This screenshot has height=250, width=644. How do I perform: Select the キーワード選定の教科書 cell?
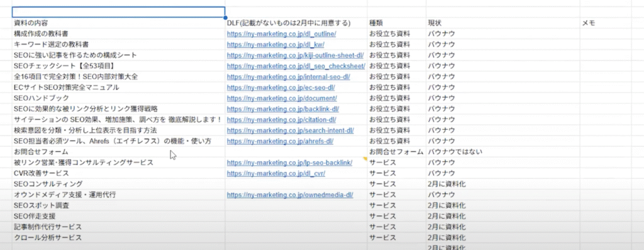click(x=119, y=45)
